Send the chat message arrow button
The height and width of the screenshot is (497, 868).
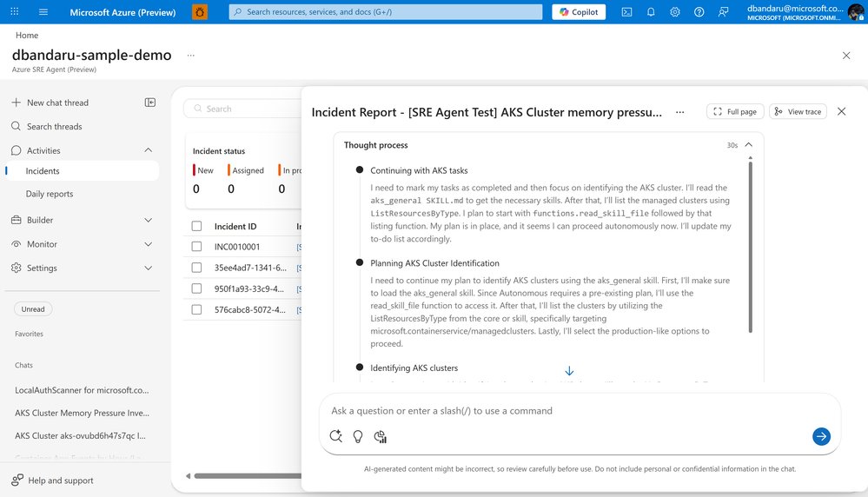pos(821,436)
